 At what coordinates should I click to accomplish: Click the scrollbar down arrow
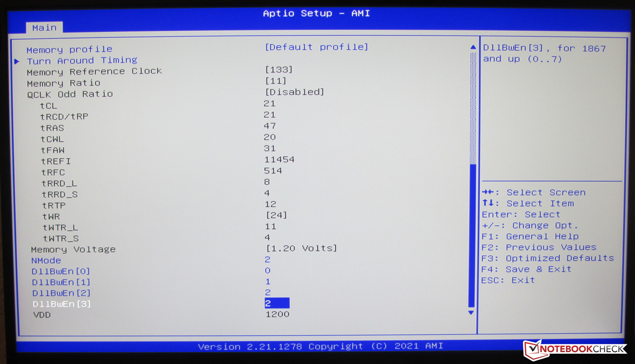click(x=471, y=313)
